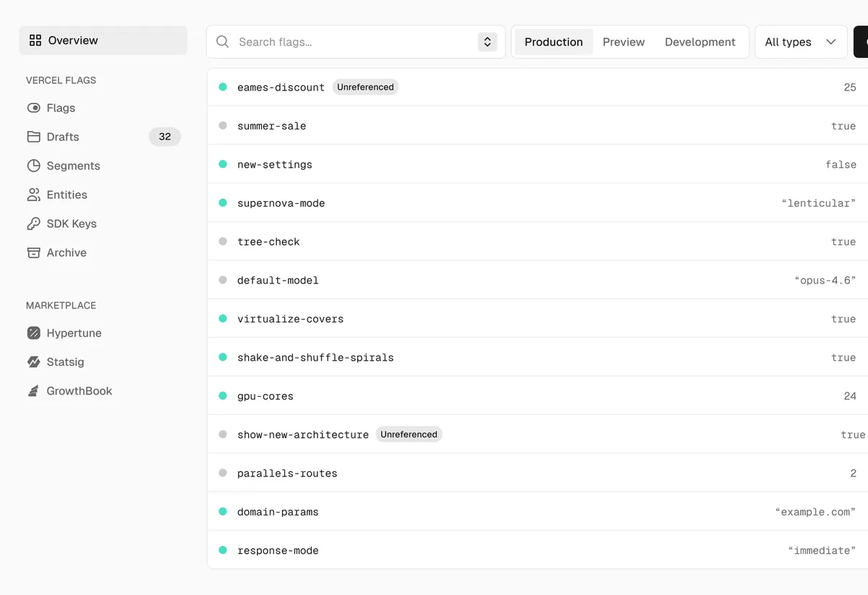868x595 pixels.
Task: Click the green status dot for supernova-mode
Action: click(223, 203)
